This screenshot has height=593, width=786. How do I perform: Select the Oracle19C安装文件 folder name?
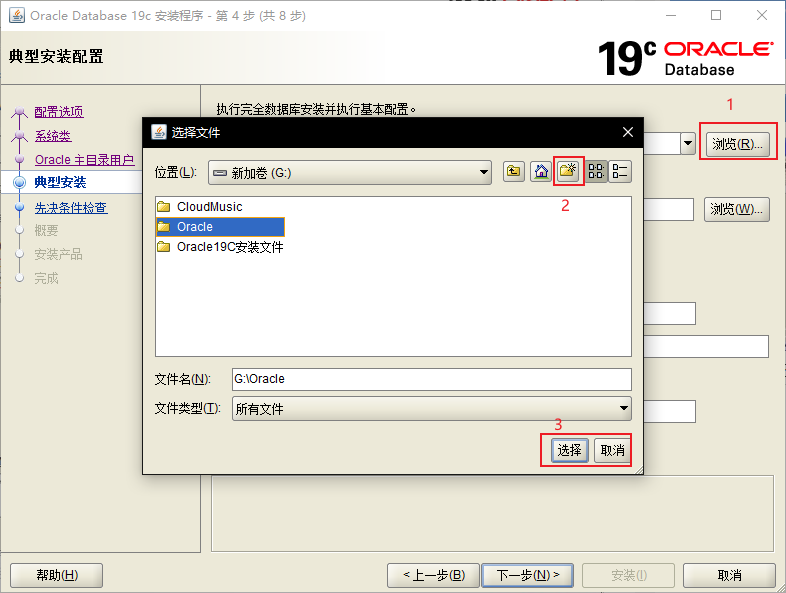tap(230, 247)
